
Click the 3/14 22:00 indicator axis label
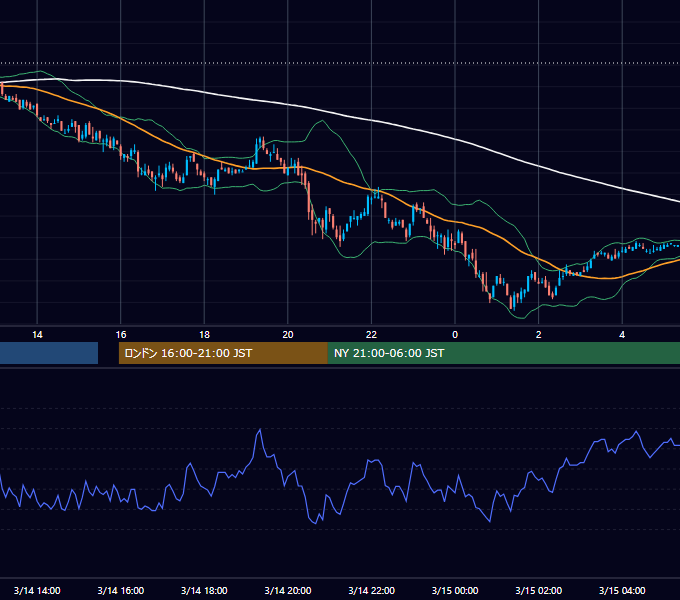tap(371, 590)
